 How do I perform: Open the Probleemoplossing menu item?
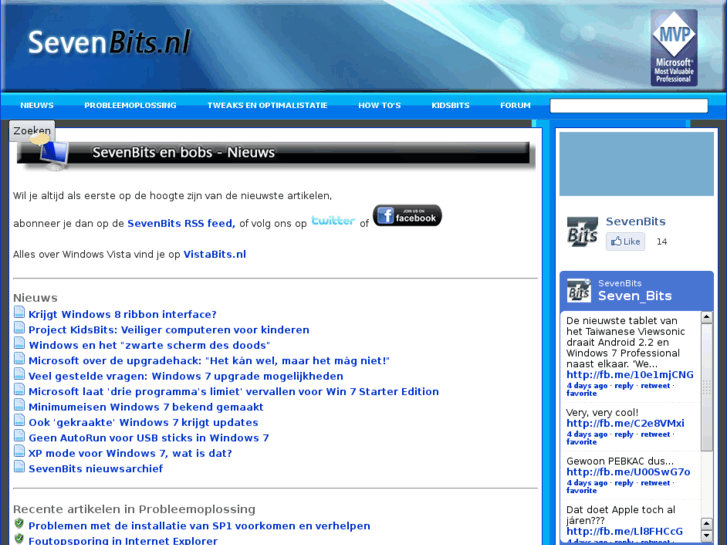point(130,105)
